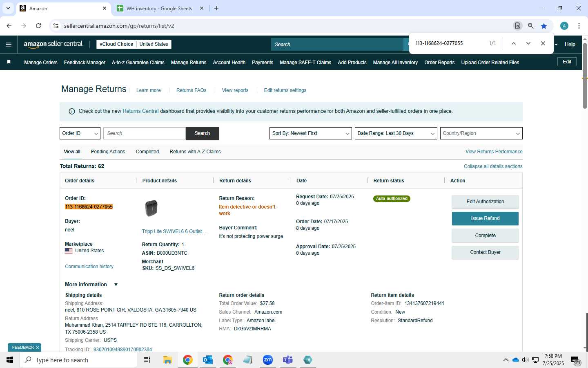
Task: Open the View Returns Performance link
Action: [x=494, y=152]
